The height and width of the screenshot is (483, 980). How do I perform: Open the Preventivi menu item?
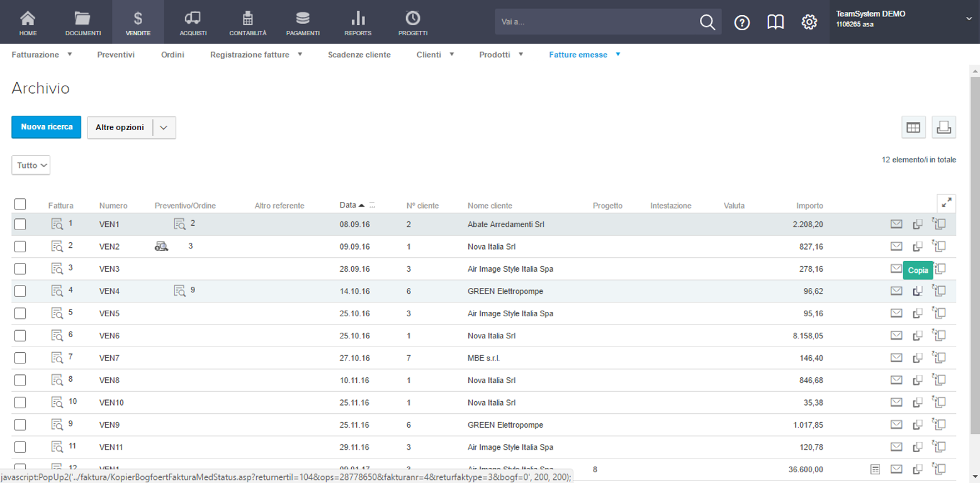[x=116, y=55]
